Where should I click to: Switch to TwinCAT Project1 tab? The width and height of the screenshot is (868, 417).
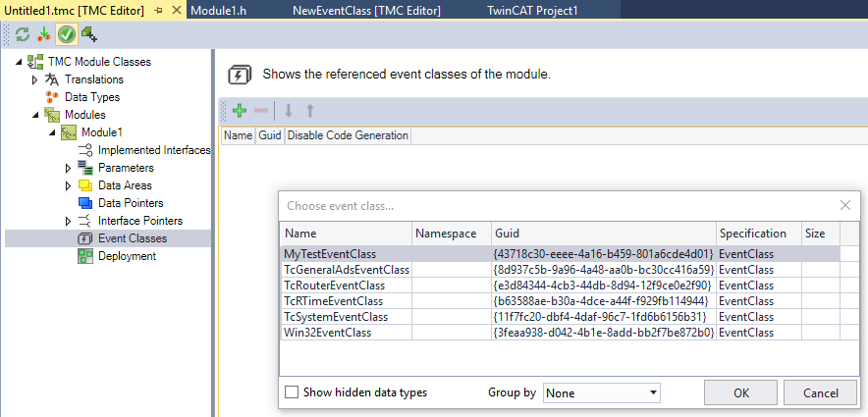point(532,11)
